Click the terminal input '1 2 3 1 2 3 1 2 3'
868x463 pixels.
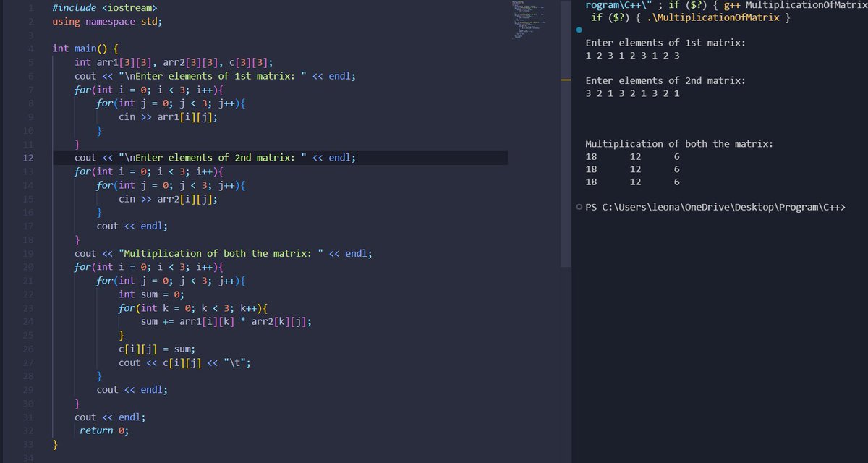[x=632, y=56]
